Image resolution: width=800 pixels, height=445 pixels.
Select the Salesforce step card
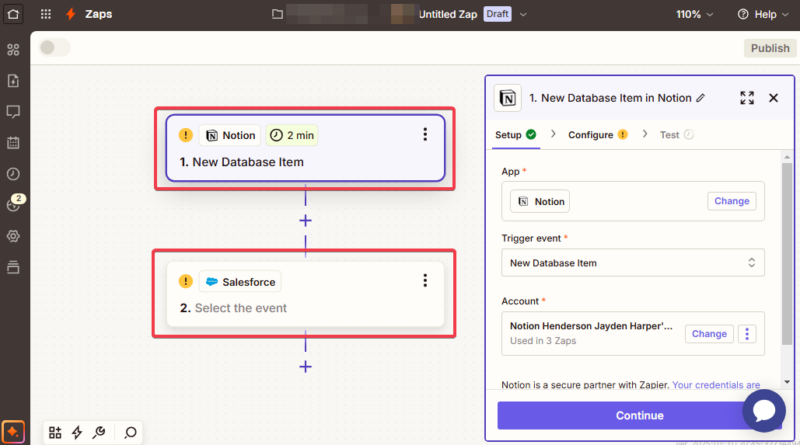pyautogui.click(x=305, y=294)
